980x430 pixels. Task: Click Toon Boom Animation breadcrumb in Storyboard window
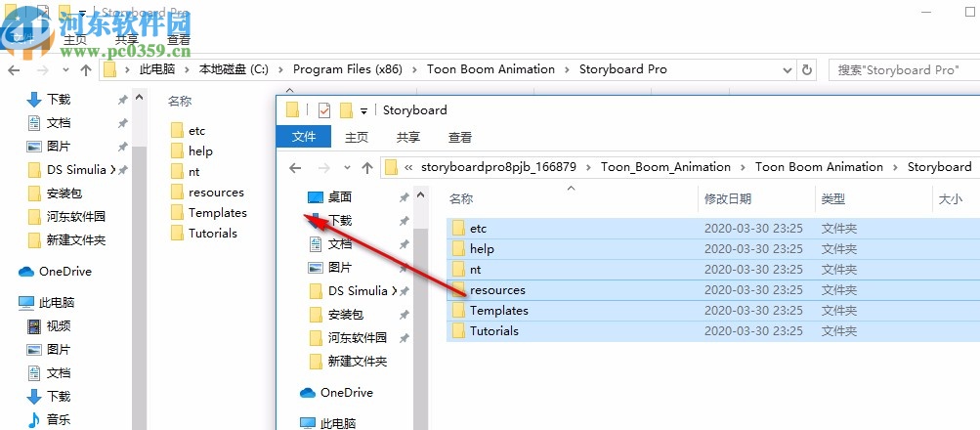click(819, 167)
